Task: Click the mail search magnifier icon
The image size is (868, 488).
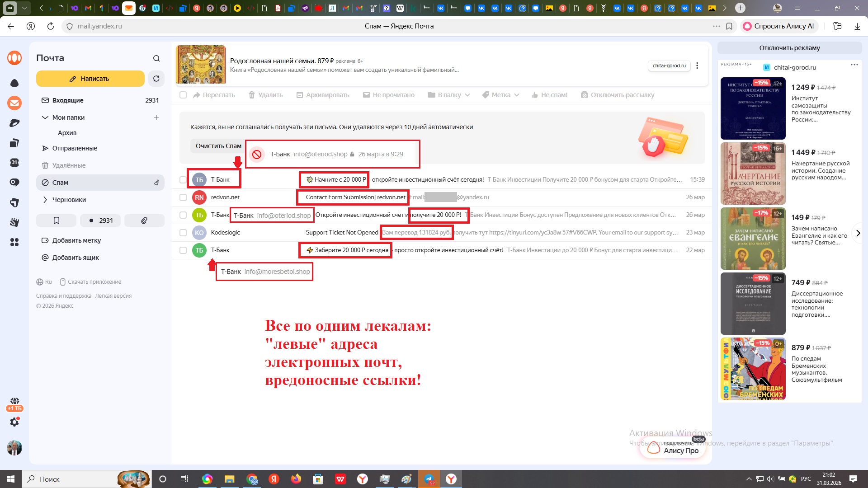Action: [x=156, y=58]
